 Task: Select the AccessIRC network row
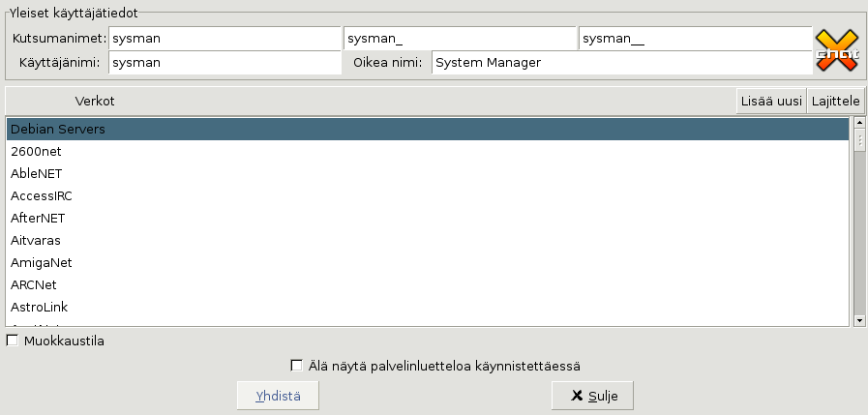pos(428,195)
